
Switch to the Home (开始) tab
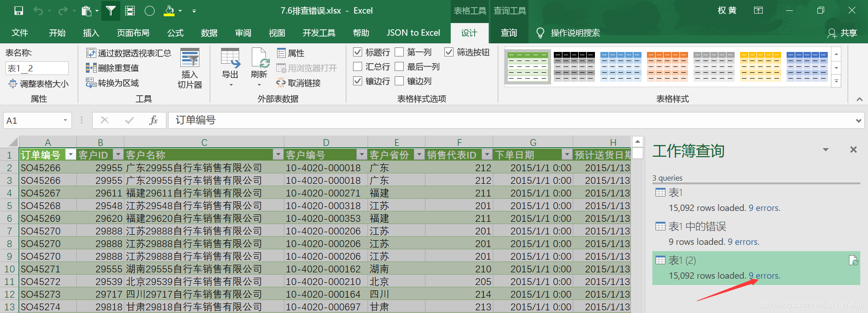coord(57,33)
